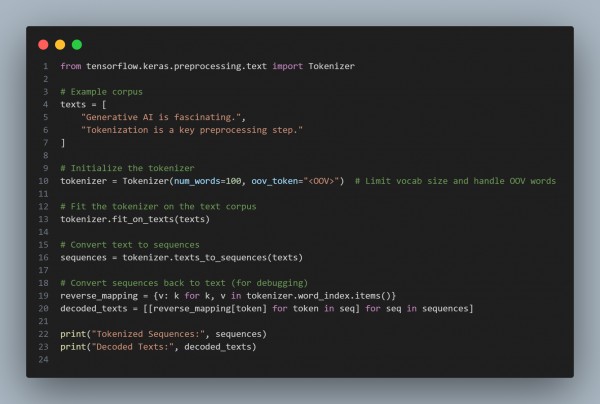The width and height of the screenshot is (600, 404).
Task: Click the "Tokenized Sequences:" string
Action: click(148, 334)
